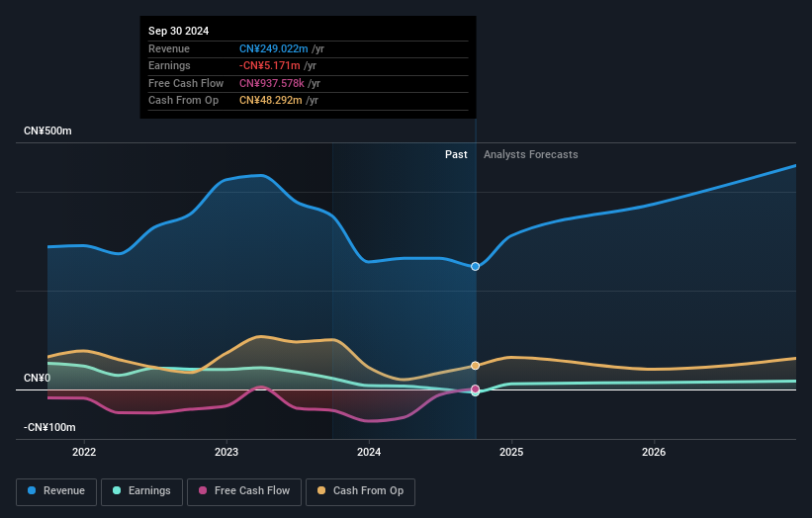
Task: Toggle the Cash From Op legend button
Action: pos(360,491)
